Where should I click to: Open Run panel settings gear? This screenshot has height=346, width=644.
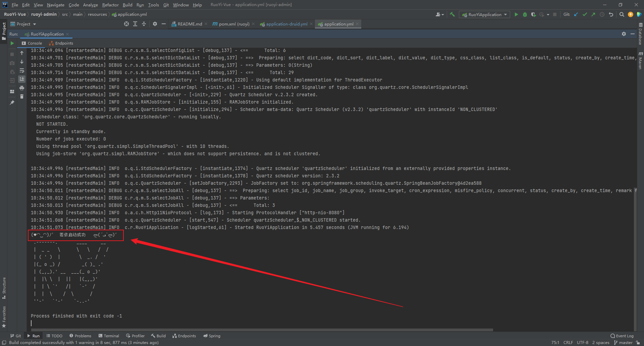(624, 34)
